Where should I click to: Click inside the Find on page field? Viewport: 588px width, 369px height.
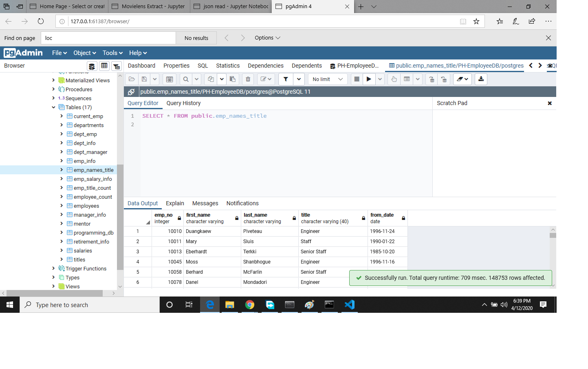pyautogui.click(x=108, y=38)
